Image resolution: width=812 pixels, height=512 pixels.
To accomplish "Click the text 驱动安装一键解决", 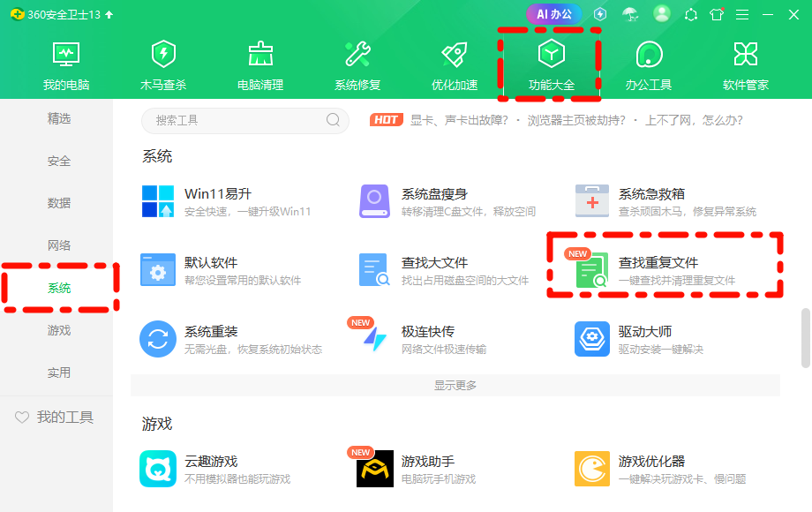I will click(x=660, y=350).
